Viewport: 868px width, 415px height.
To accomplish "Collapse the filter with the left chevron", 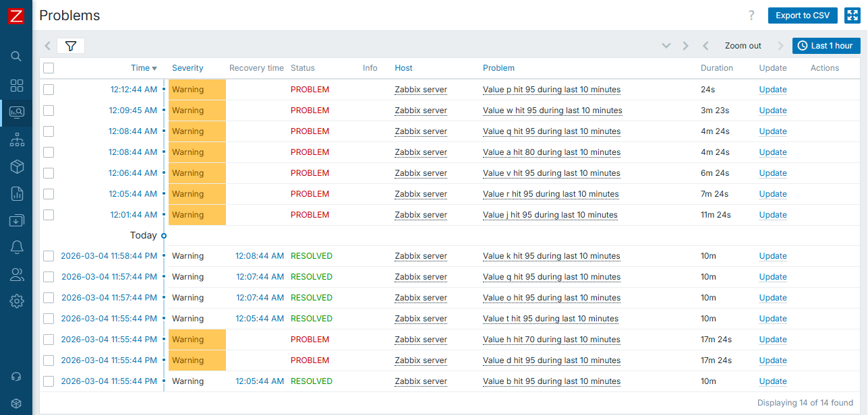I will pyautogui.click(x=47, y=45).
